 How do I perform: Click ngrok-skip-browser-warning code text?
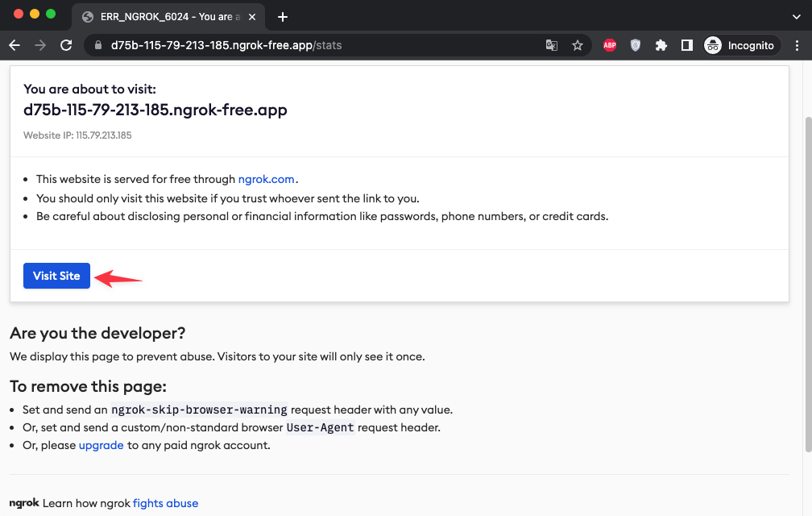(x=200, y=410)
